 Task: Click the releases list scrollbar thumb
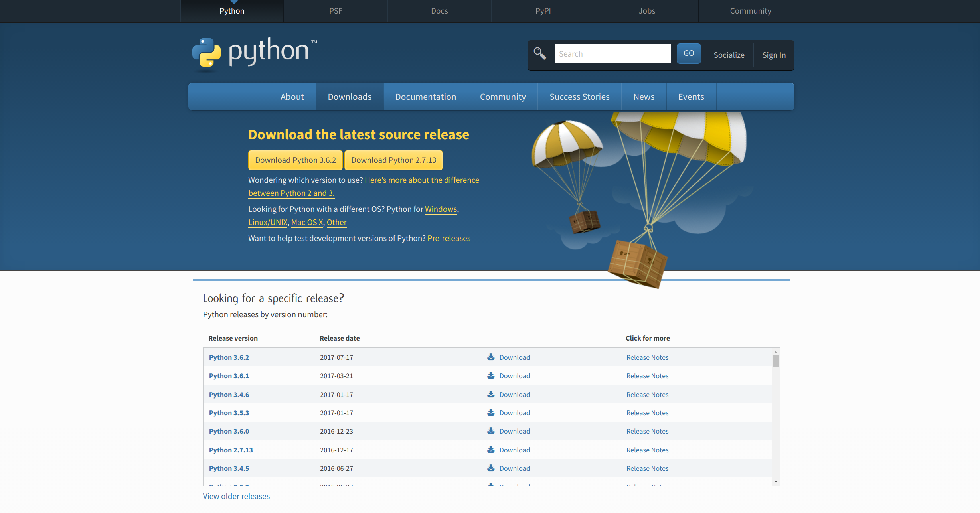(776, 361)
